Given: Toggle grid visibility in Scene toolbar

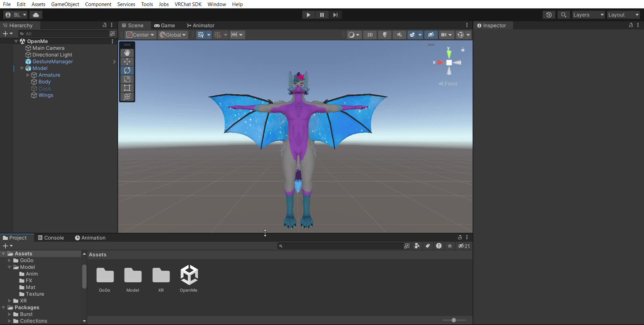Looking at the screenshot, I should tap(201, 35).
